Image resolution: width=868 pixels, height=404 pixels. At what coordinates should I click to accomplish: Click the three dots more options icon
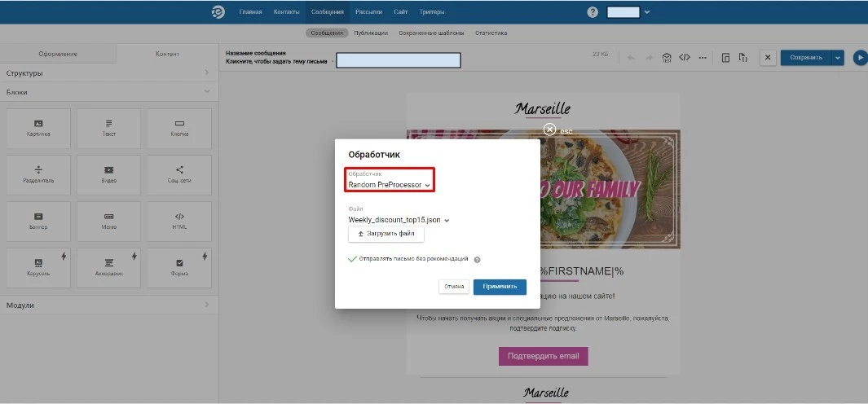tap(703, 58)
